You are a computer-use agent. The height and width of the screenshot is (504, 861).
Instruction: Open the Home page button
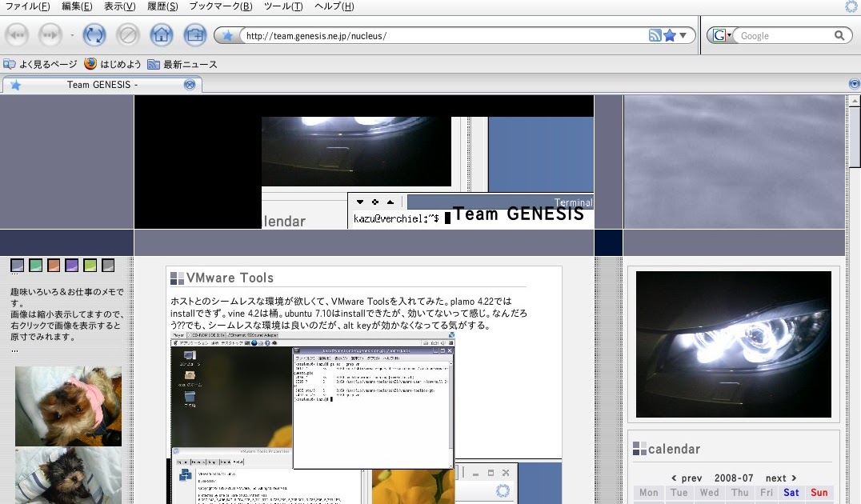162,35
